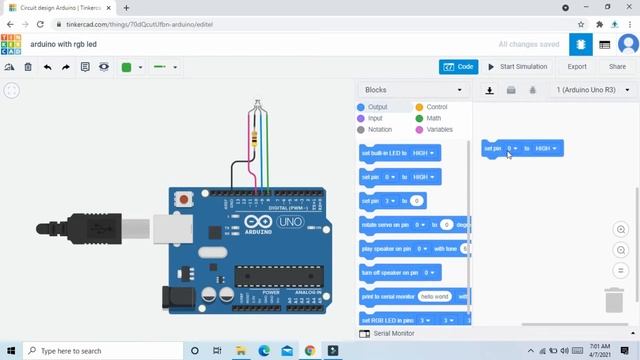Open pin number dropdown on palette set pin HIGH block
This screenshot has width=640, height=360.
[x=389, y=177]
